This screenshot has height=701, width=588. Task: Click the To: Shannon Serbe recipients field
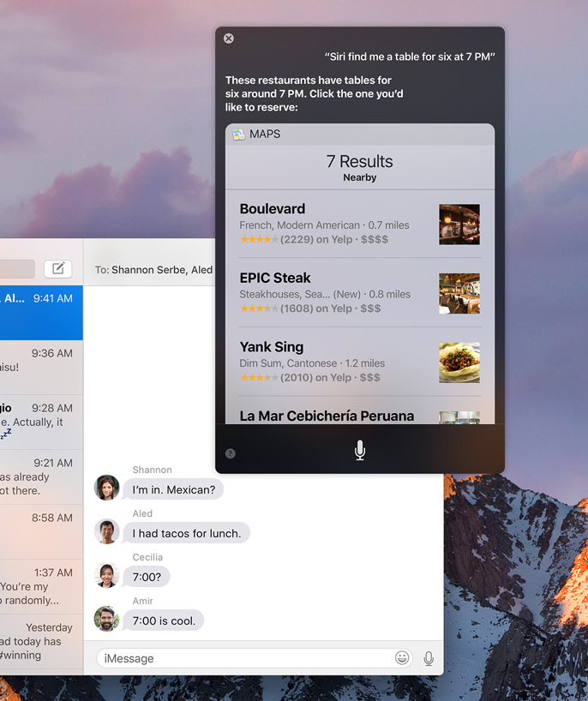[153, 270]
